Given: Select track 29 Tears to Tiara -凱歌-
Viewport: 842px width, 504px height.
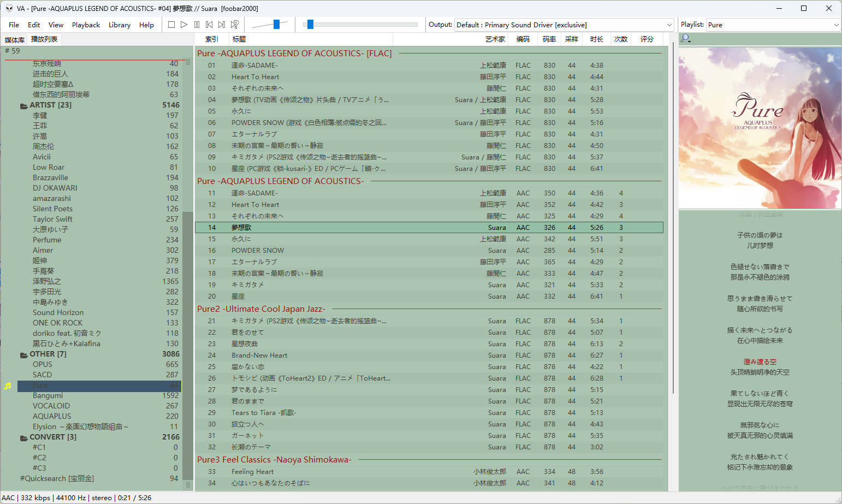Looking at the screenshot, I should click(429, 413).
